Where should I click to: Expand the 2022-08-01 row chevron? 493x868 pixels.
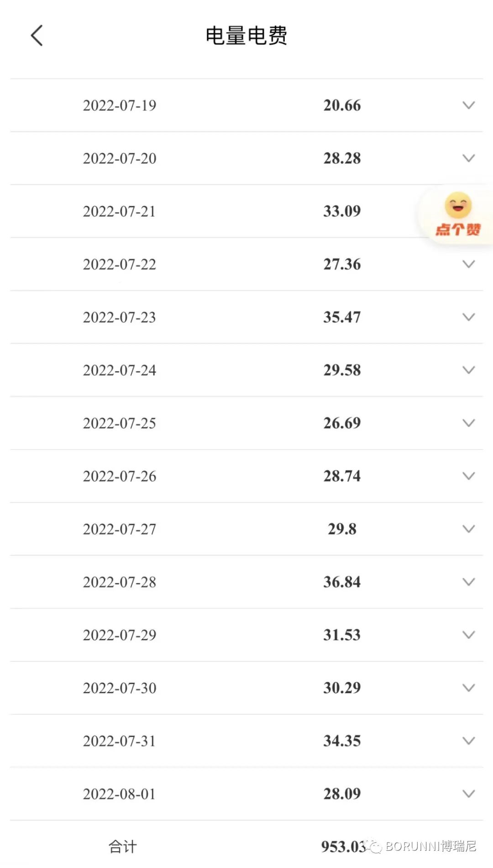[468, 794]
